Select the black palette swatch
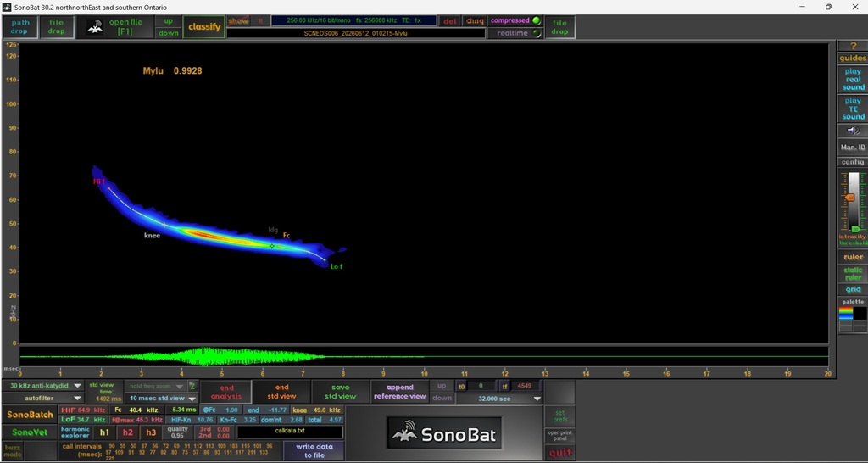The image size is (868, 463). pyautogui.click(x=860, y=314)
